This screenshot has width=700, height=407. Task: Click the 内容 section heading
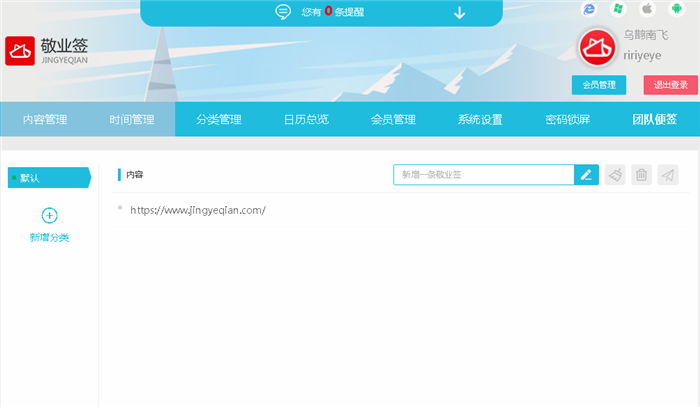[x=134, y=174]
